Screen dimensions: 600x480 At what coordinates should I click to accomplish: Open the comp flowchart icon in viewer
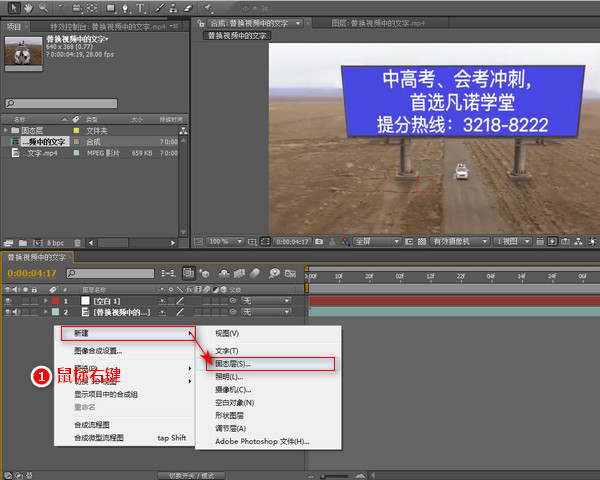[578, 242]
